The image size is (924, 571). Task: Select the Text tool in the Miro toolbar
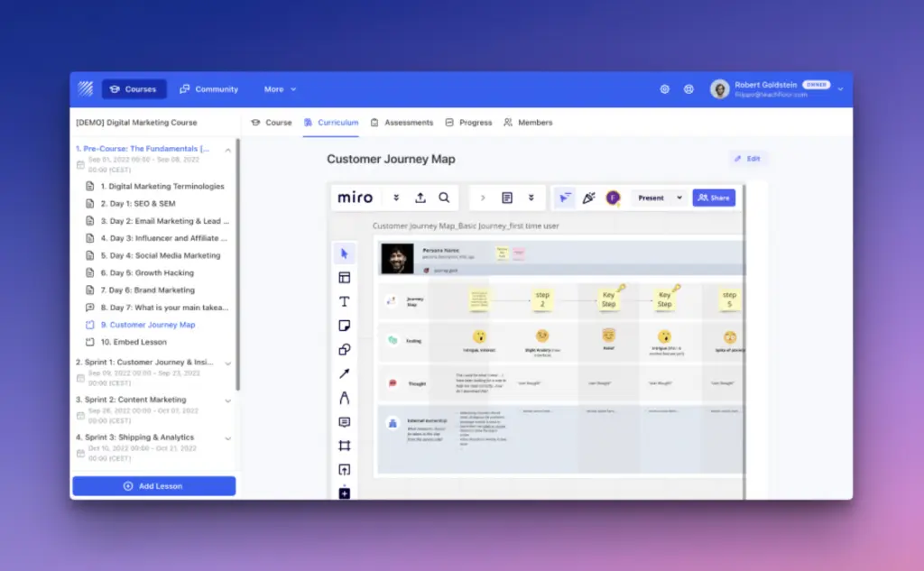pos(344,301)
